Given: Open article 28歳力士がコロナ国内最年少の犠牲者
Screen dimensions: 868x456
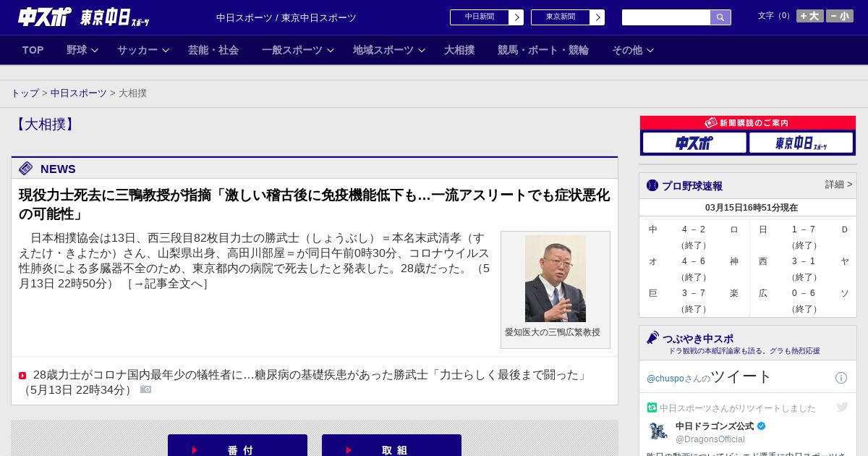Looking at the screenshot, I should [x=310, y=375].
